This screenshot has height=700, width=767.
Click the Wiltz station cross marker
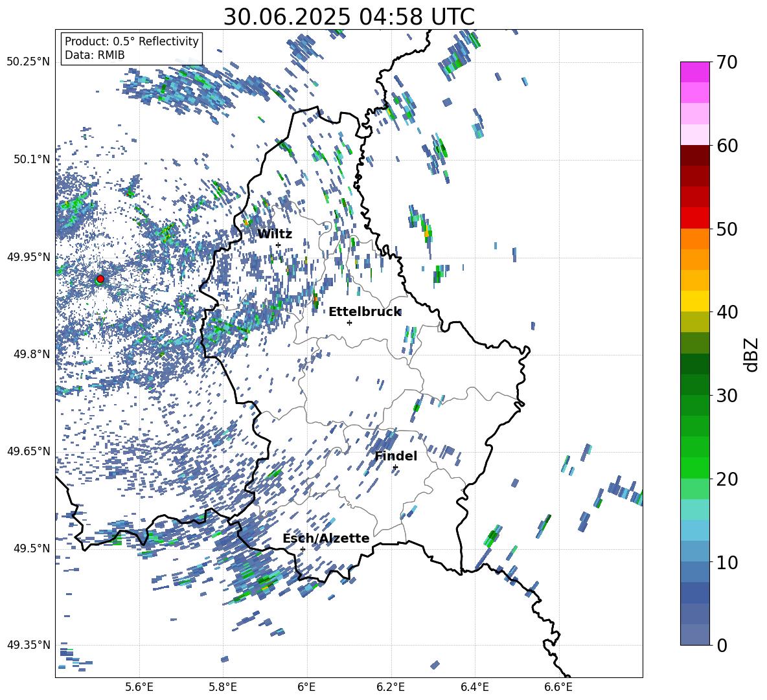click(x=279, y=245)
